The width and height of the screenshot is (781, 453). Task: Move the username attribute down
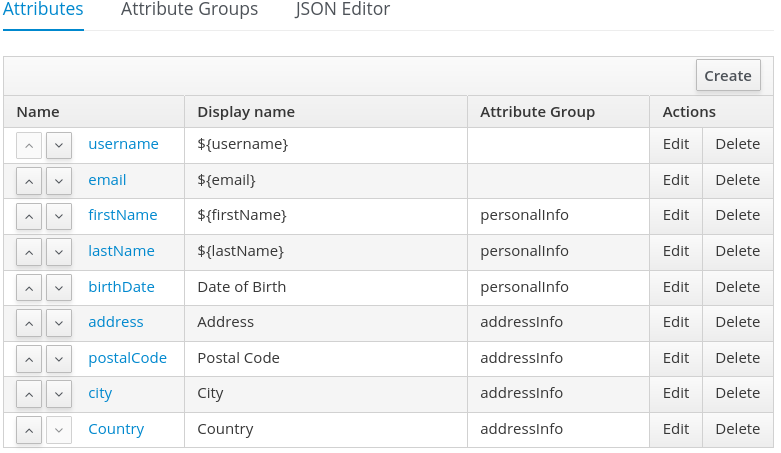click(x=59, y=146)
